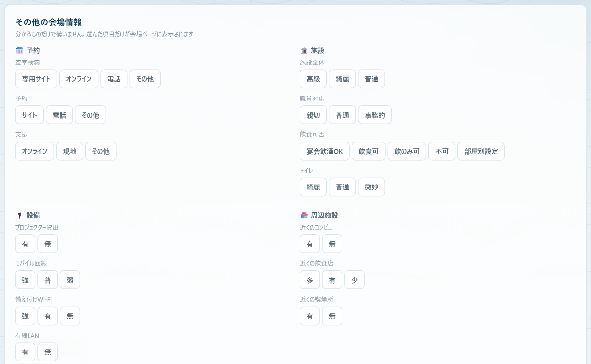Viewport: 591px width, 364px height.
Task: Click the store icon beside 周辺施設 heading
Action: [304, 215]
